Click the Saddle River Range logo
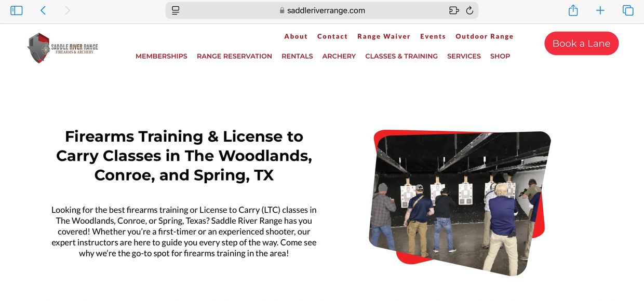The image size is (644, 301). tap(62, 48)
